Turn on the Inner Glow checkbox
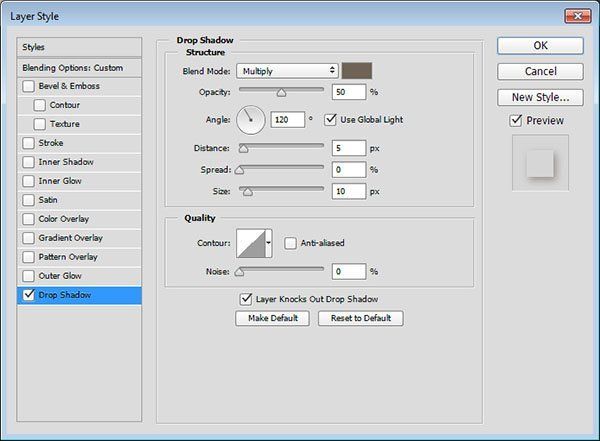The image size is (600, 441). 28,181
